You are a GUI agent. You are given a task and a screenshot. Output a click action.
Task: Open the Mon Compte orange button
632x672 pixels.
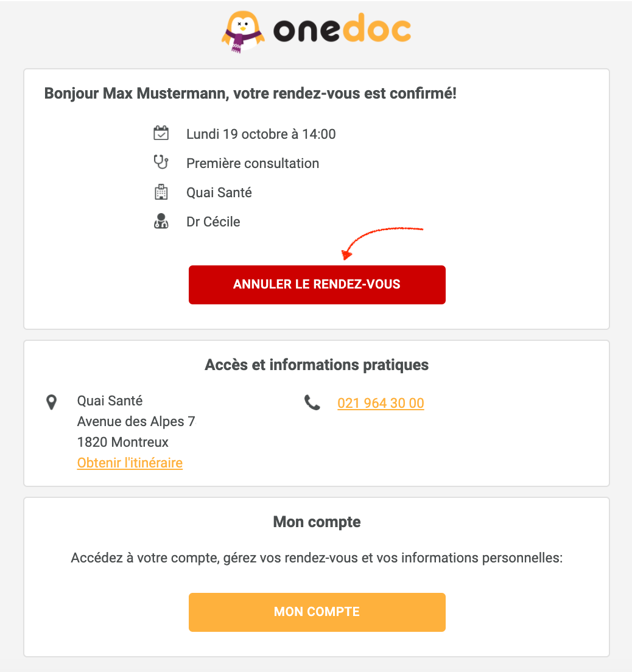click(317, 612)
